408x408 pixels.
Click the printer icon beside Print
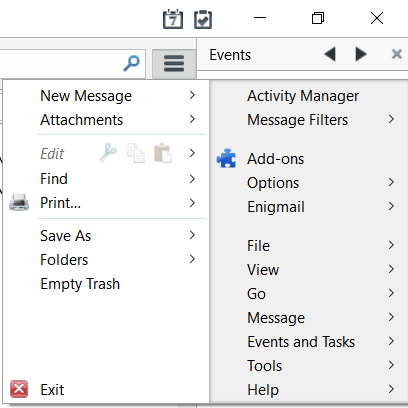[19, 202]
